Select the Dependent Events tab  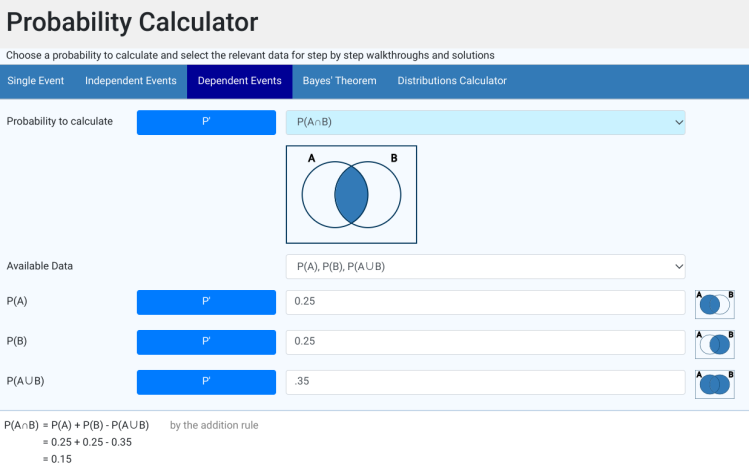click(x=239, y=81)
